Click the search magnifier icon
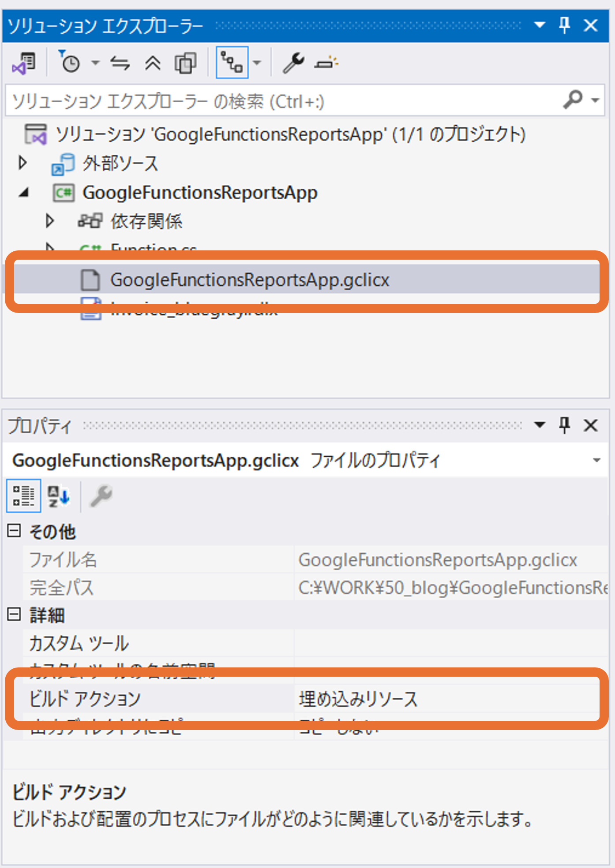 pos(573,101)
